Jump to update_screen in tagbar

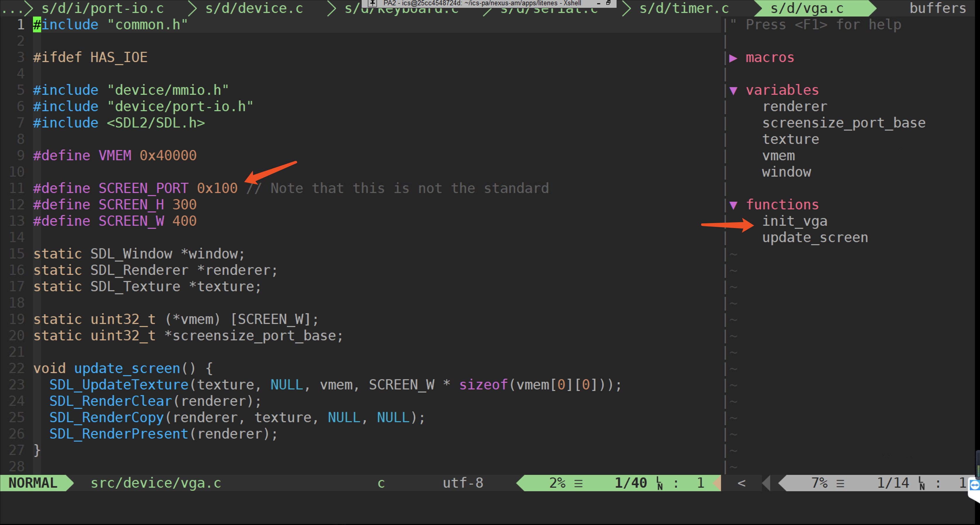(x=814, y=238)
